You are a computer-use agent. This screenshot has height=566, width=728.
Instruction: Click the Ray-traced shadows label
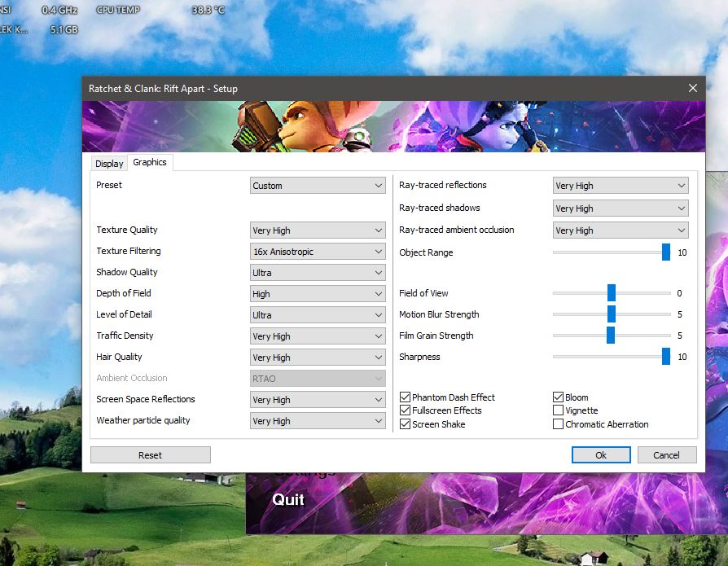click(x=439, y=208)
